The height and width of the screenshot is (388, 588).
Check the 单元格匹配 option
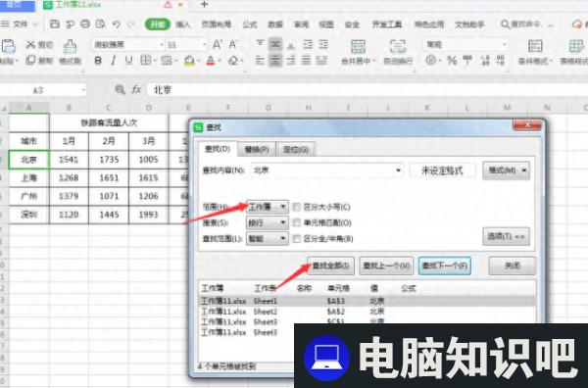(x=297, y=222)
